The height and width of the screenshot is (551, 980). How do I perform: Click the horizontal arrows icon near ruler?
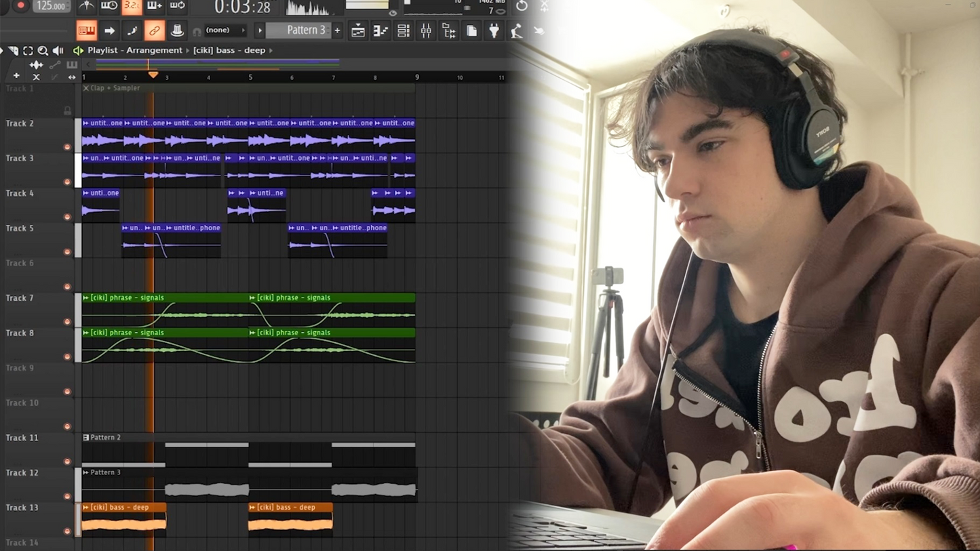tap(72, 77)
